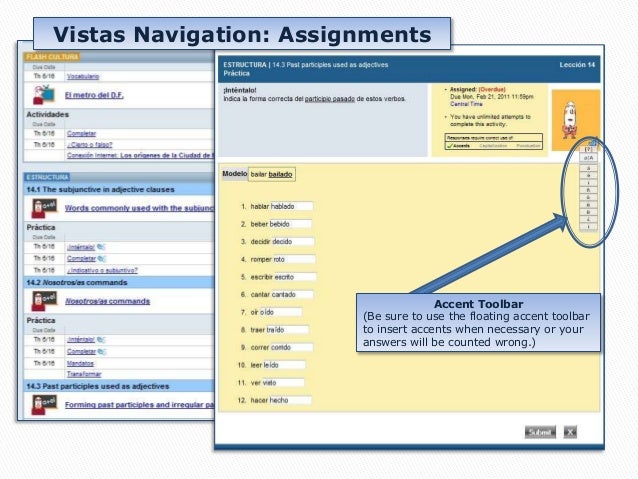The width and height of the screenshot is (638, 479).
Task: Insert ñ from the accent toolbar
Action: (588, 190)
